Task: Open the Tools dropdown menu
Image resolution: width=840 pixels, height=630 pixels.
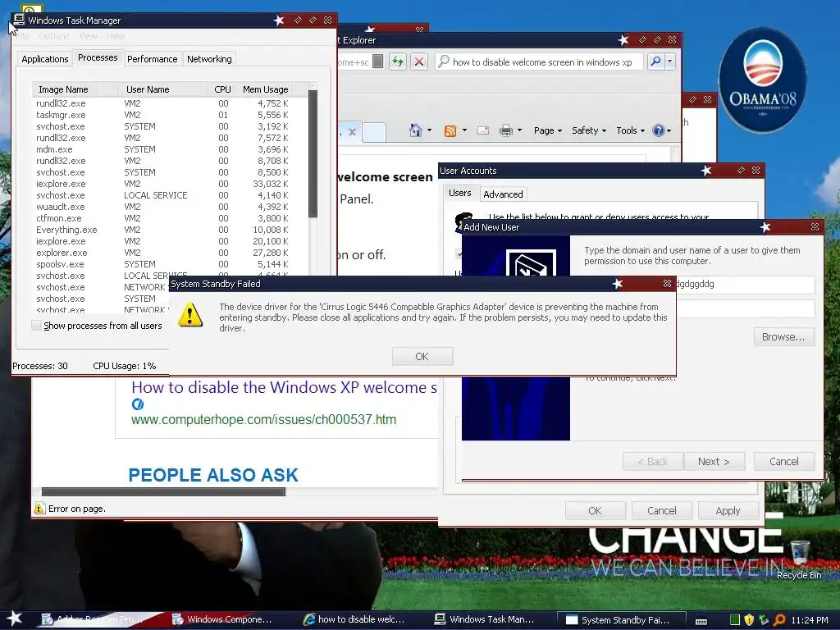Action: [631, 130]
